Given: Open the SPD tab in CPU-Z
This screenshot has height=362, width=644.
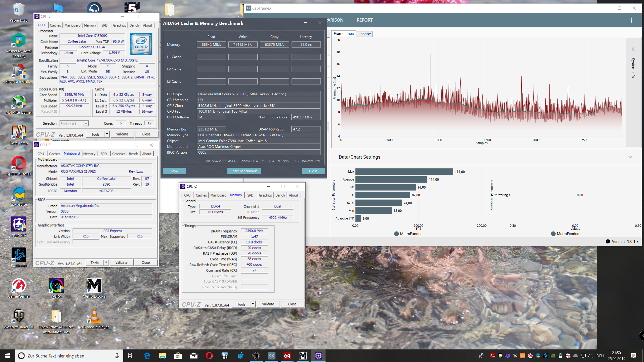Looking at the screenshot, I should (104, 25).
